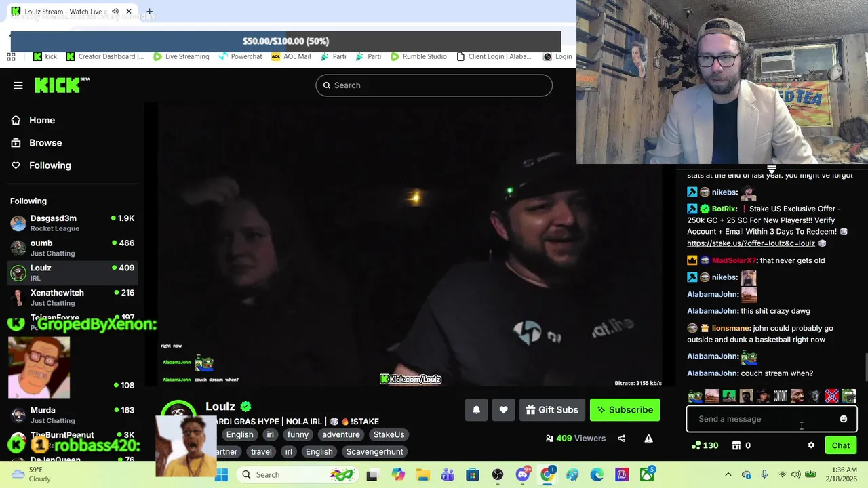Screen dimensions: 868x488
Task: Open the bookmarks apps grid icon
Action: [x=11, y=57]
